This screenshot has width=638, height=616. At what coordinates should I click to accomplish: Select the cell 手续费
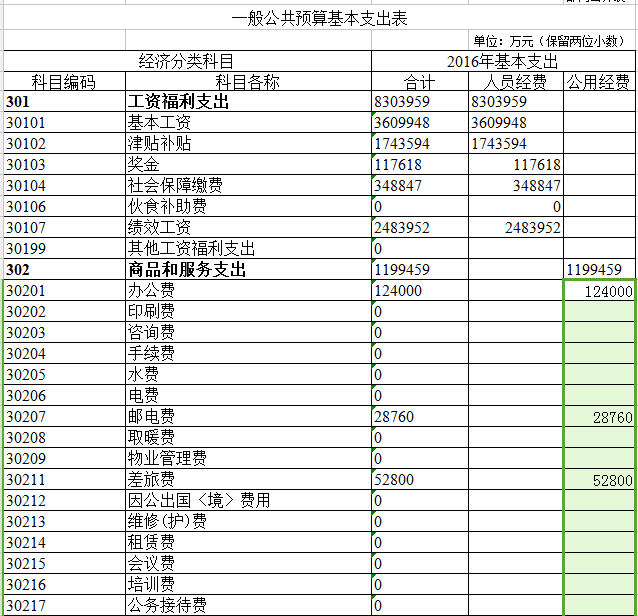click(x=248, y=353)
